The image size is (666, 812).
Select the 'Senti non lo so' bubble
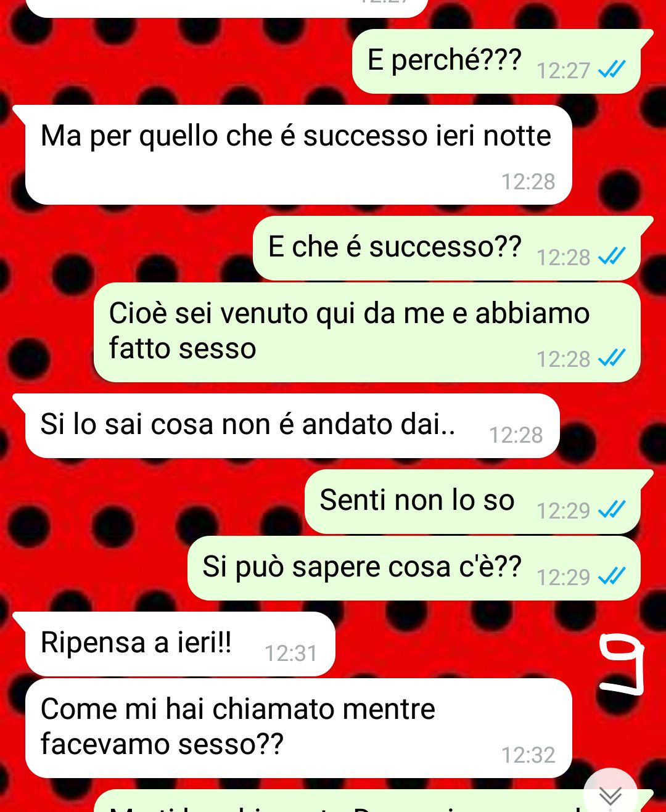click(x=472, y=502)
